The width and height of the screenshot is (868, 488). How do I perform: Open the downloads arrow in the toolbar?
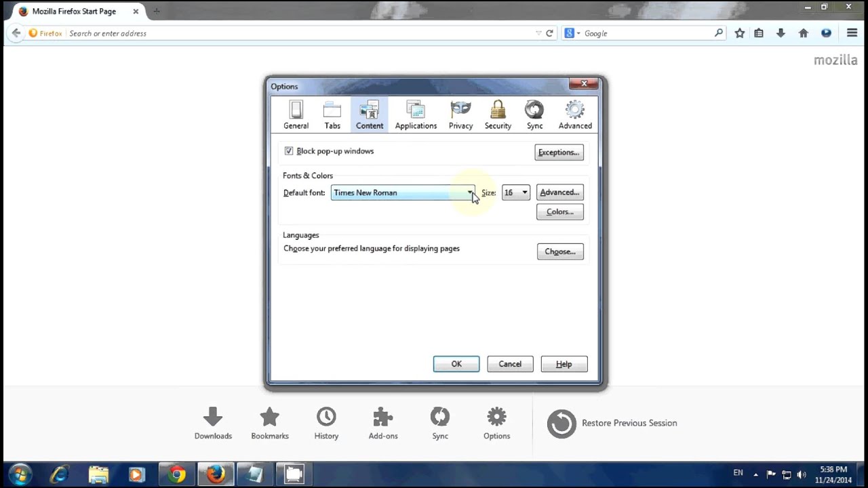[x=781, y=33]
